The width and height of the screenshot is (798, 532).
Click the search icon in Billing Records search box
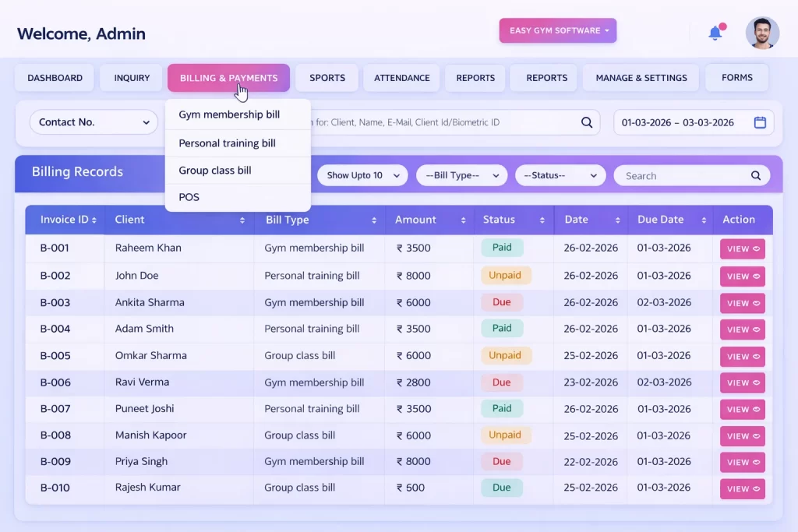click(x=755, y=175)
